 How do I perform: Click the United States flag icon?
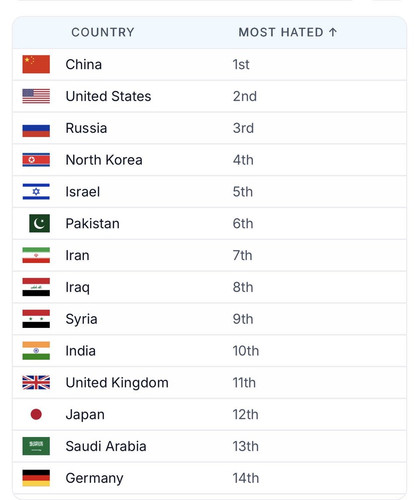(36, 96)
